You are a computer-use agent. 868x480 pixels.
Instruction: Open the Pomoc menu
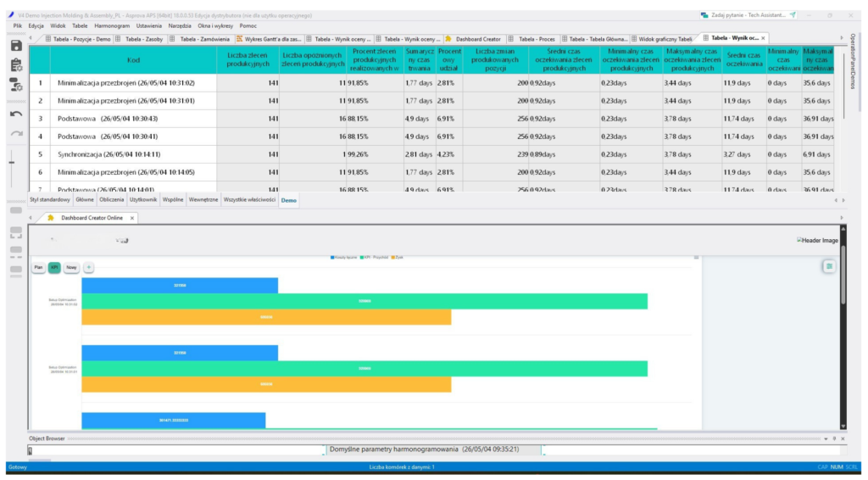pyautogui.click(x=248, y=26)
